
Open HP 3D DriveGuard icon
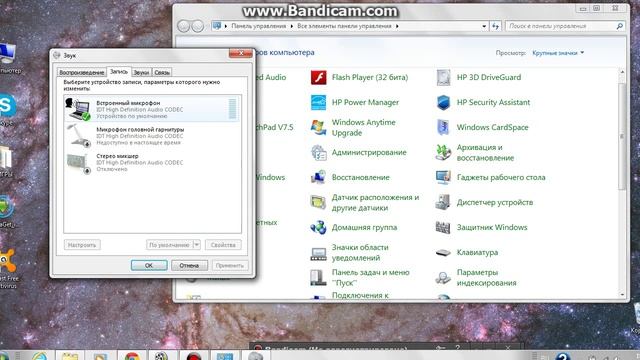tap(443, 77)
